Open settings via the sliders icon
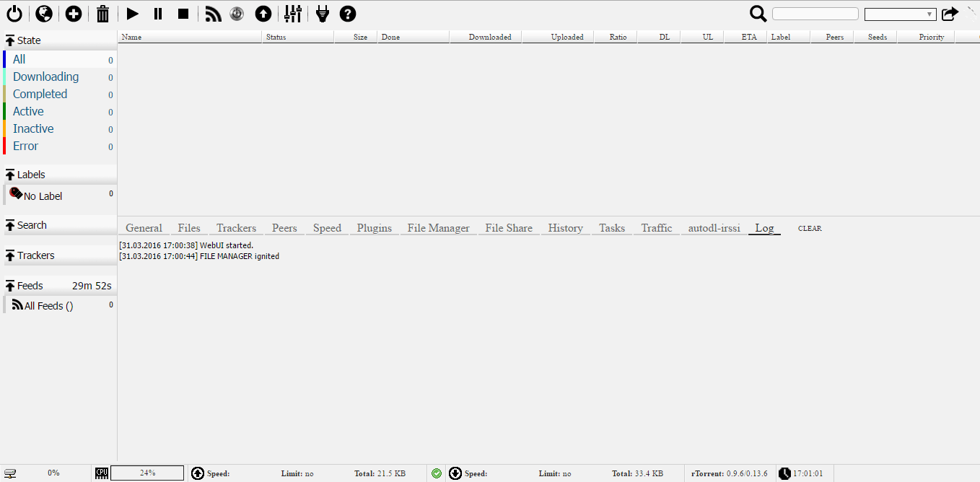 click(x=293, y=14)
